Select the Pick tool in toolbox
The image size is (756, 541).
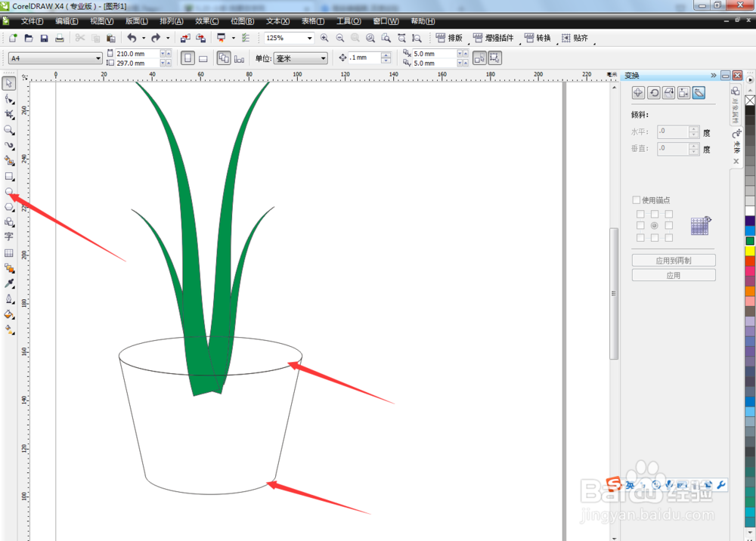click(8, 83)
